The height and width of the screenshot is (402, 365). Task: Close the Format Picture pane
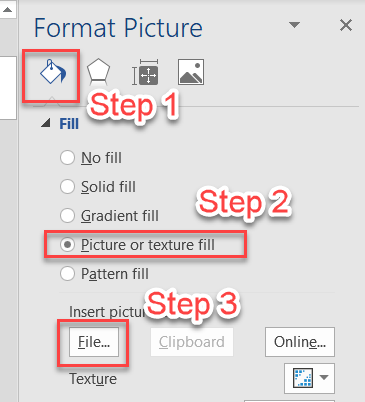346,25
